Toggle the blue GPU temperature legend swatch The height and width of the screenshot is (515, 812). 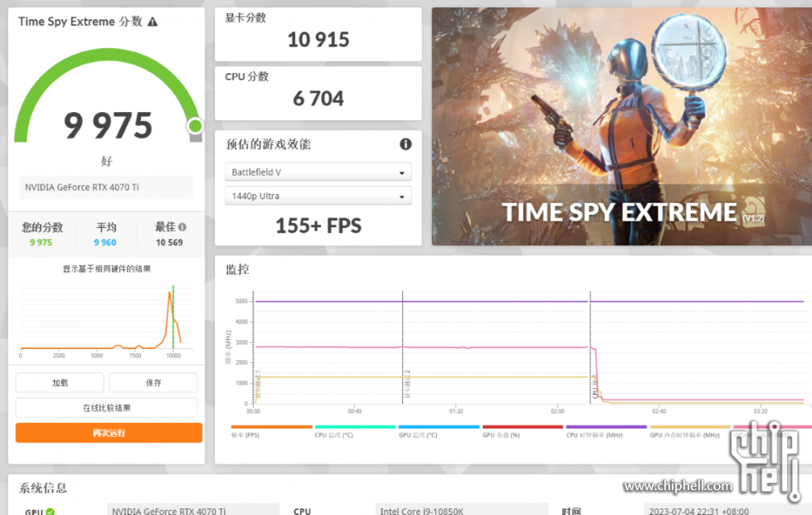coord(439,427)
